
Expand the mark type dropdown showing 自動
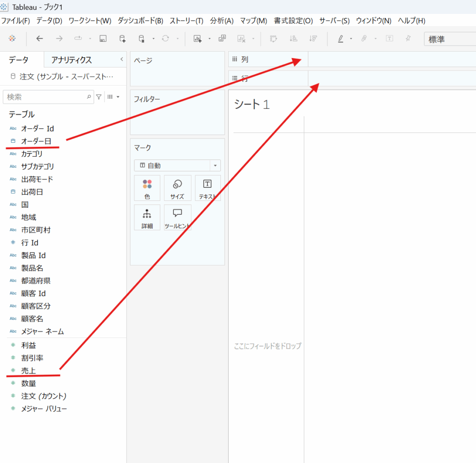(x=215, y=165)
